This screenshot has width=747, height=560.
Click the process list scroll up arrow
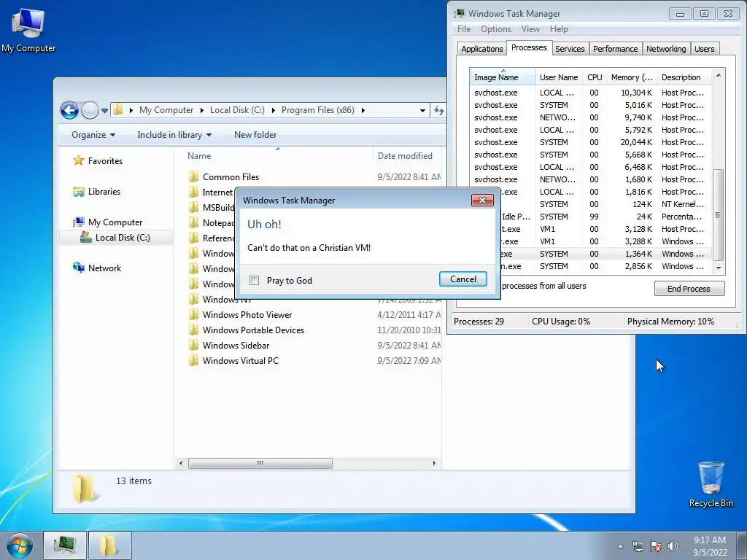click(x=719, y=75)
